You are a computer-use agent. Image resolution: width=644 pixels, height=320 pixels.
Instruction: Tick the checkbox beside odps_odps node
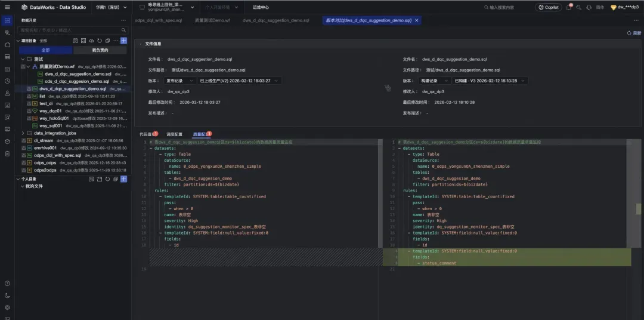coord(23,162)
